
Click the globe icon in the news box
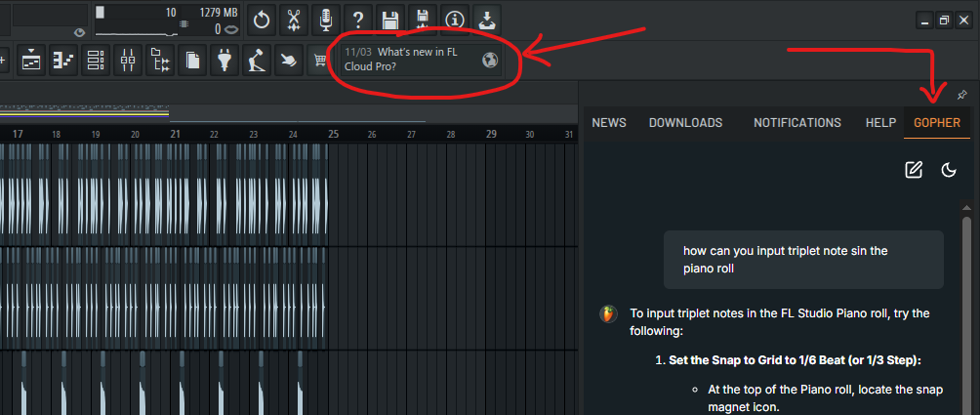[x=491, y=60]
